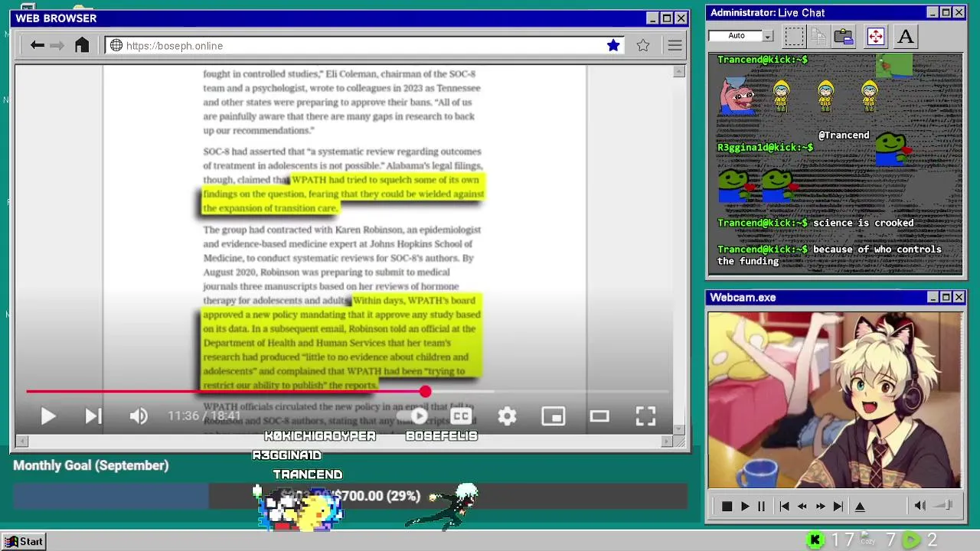Click the font 'A' icon in Live Chat
The height and width of the screenshot is (551, 980).
coord(906,36)
